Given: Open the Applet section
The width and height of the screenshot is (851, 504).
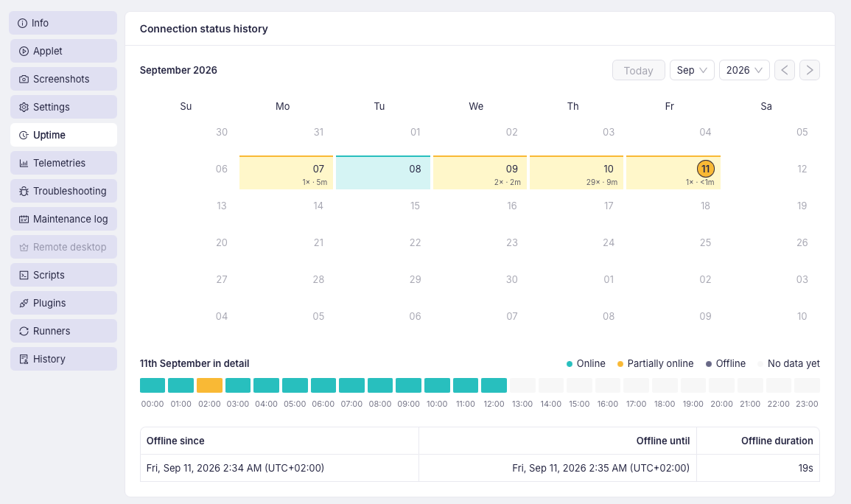Looking at the screenshot, I should click(63, 51).
